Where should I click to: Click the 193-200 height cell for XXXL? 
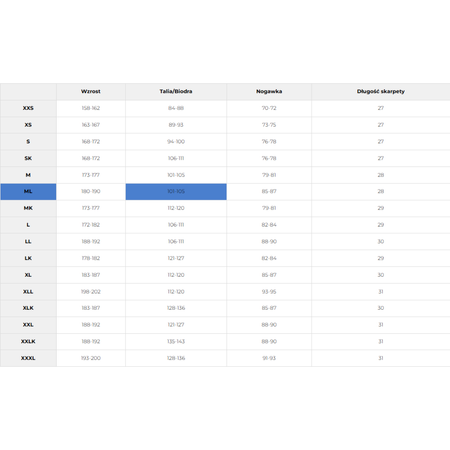tap(91, 358)
